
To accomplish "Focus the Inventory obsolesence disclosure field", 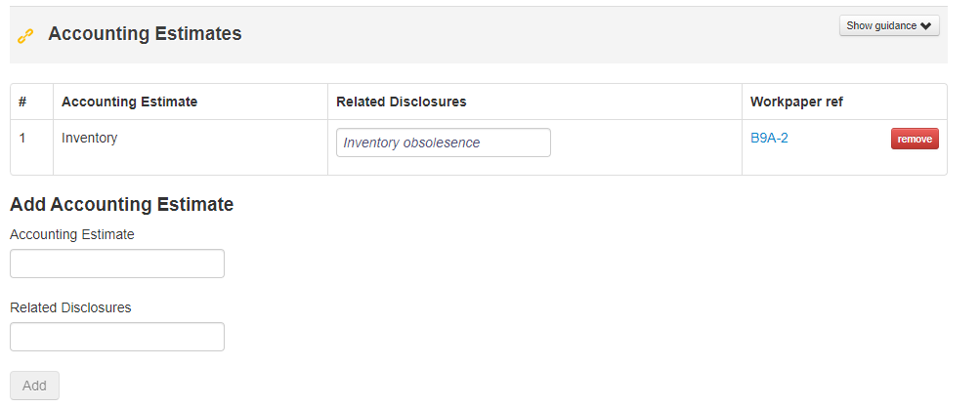I will [x=444, y=142].
